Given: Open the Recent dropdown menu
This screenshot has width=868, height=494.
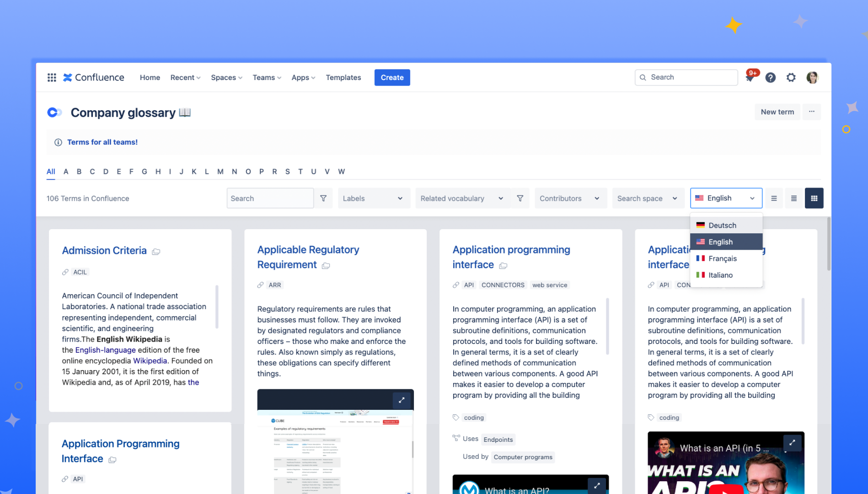Looking at the screenshot, I should pyautogui.click(x=185, y=77).
